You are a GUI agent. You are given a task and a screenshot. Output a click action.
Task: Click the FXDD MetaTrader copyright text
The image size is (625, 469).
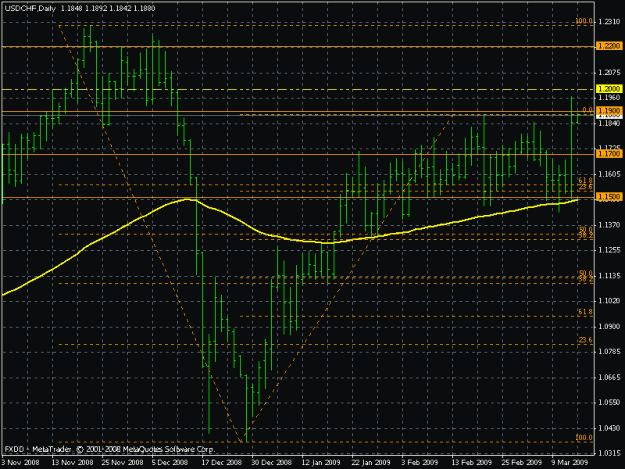110,449
